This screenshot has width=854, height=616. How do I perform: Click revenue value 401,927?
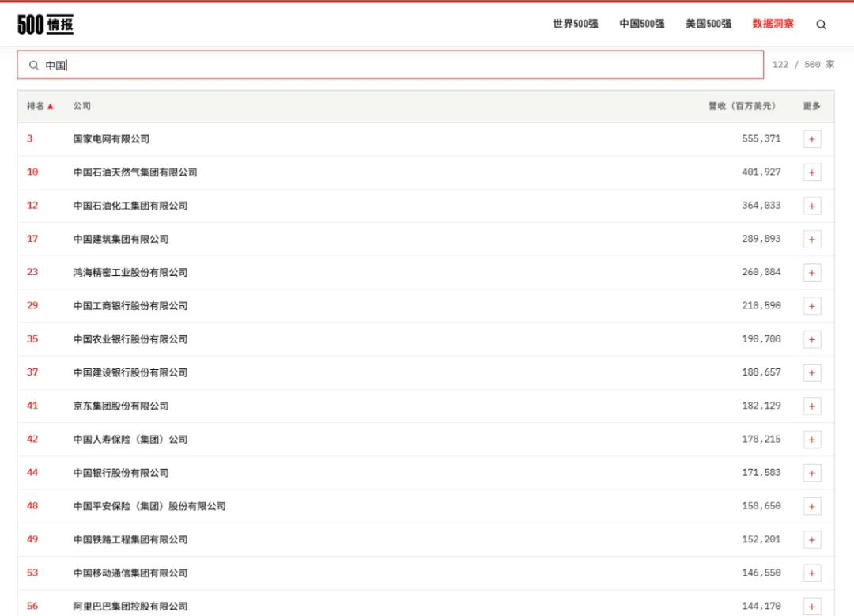(761, 172)
